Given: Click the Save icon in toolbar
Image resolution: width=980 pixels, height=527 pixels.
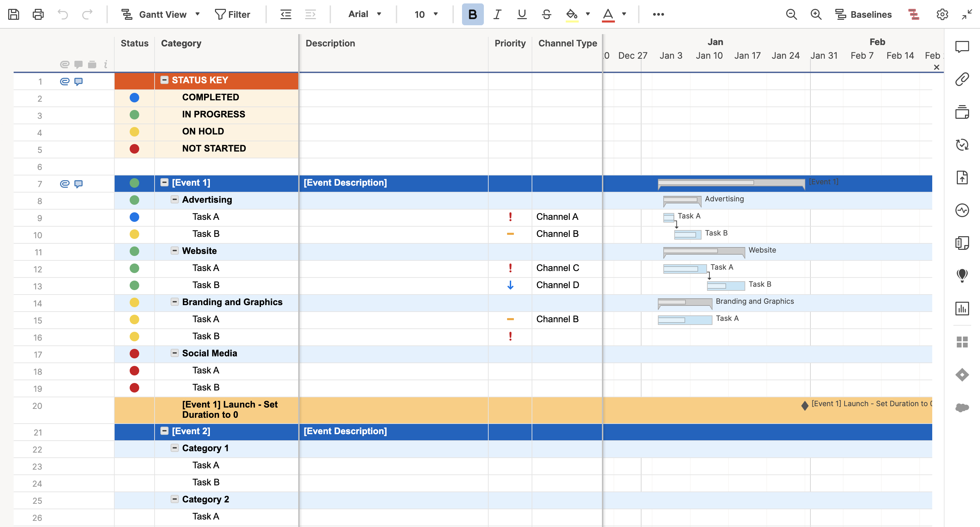Looking at the screenshot, I should click(x=14, y=14).
